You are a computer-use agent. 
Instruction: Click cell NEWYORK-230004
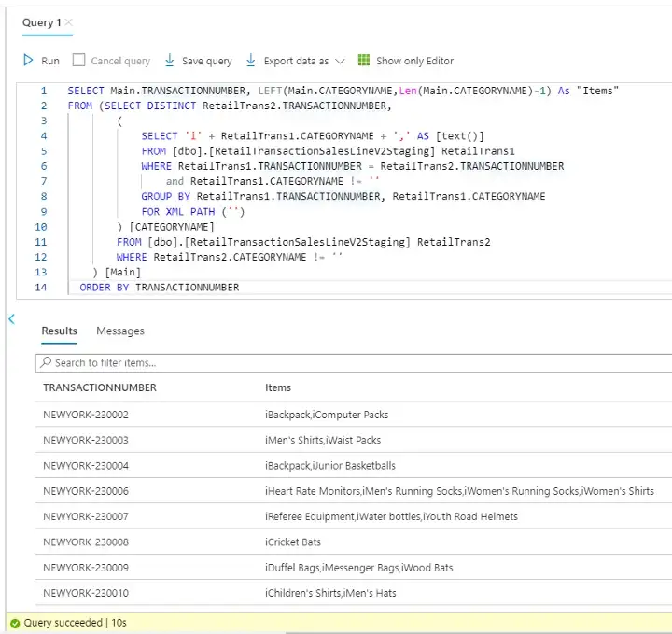[86, 466]
